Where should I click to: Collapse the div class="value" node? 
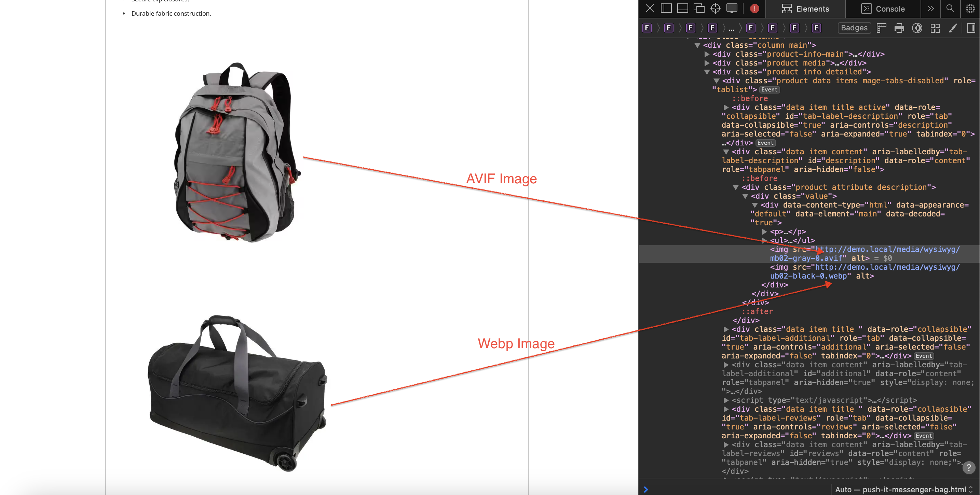745,196
